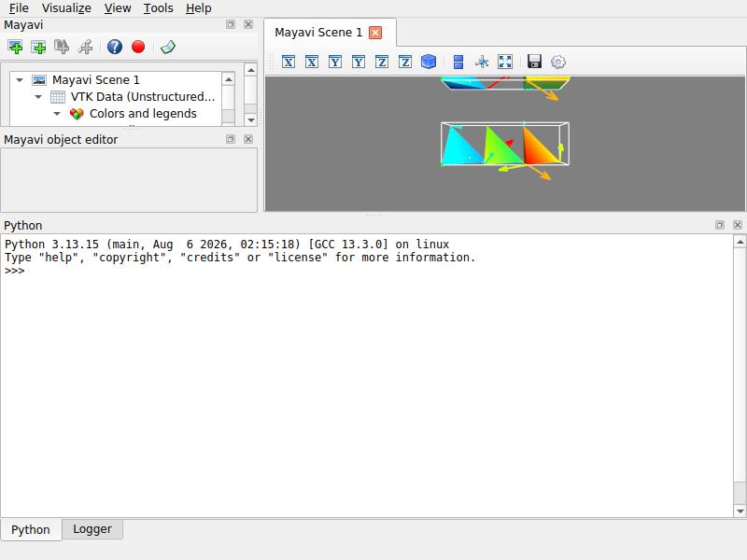Close the Python console panel
747x560 pixels.
click(x=738, y=225)
